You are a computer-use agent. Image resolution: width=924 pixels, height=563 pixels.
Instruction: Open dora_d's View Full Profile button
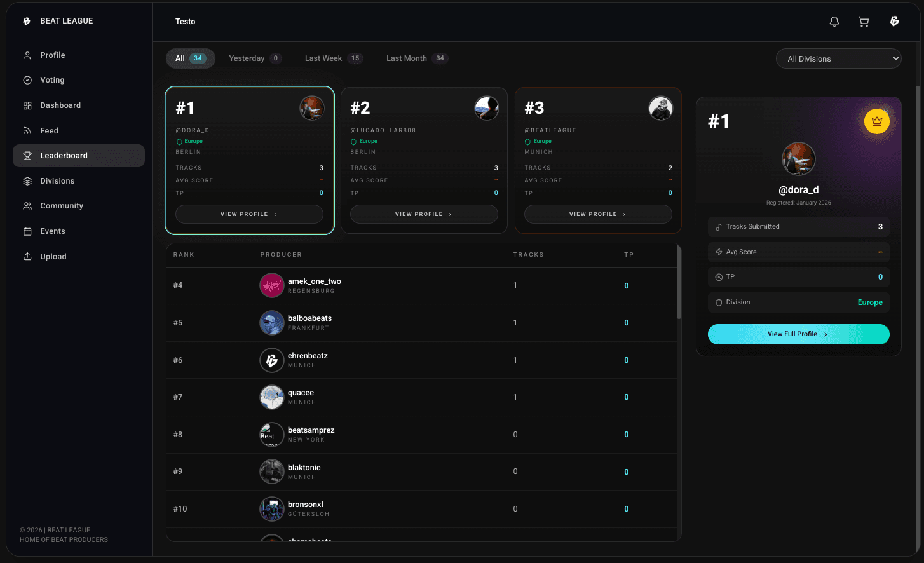coord(798,334)
